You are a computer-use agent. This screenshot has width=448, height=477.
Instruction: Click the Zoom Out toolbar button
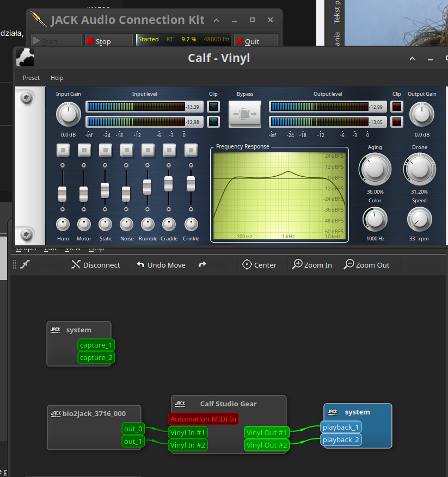pos(367,265)
